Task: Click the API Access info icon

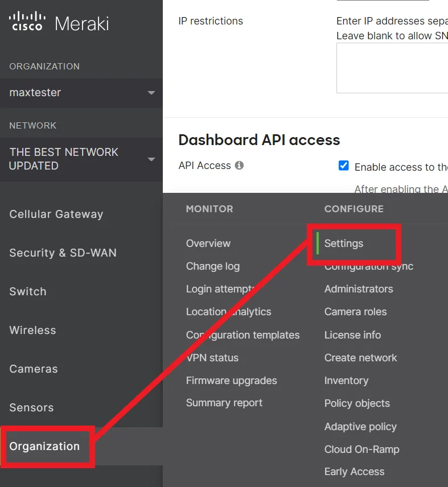Action: pyautogui.click(x=239, y=165)
